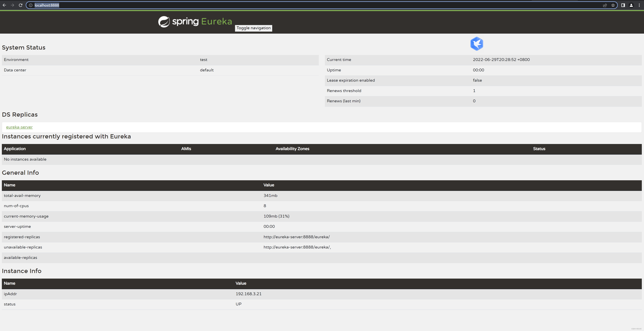Select the IP address 192.168.3.21
The width and height of the screenshot is (644, 331).
(248, 294)
